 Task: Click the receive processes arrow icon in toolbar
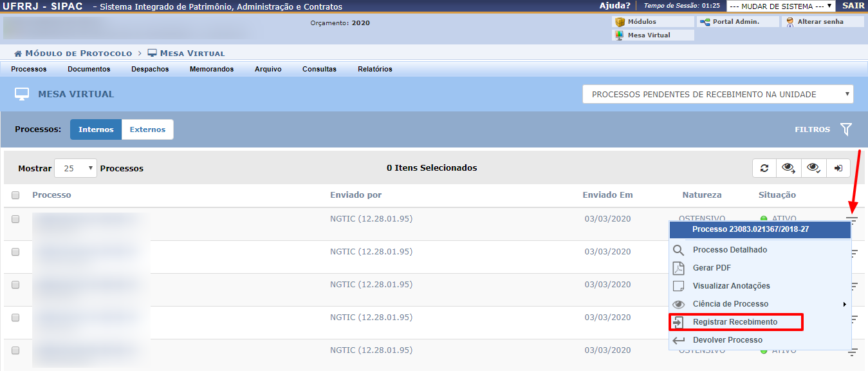coord(838,168)
